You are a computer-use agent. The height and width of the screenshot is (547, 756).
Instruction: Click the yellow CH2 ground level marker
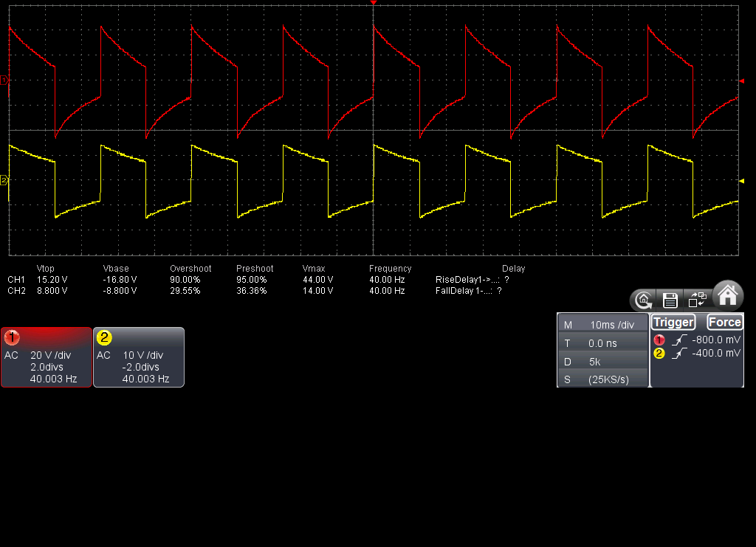(4, 179)
